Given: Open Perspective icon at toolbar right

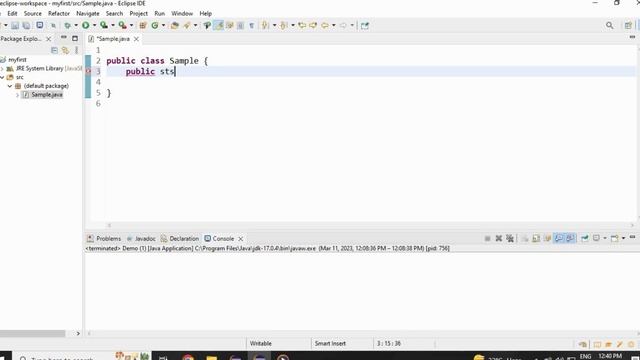Looking at the screenshot, I should coord(628,25).
